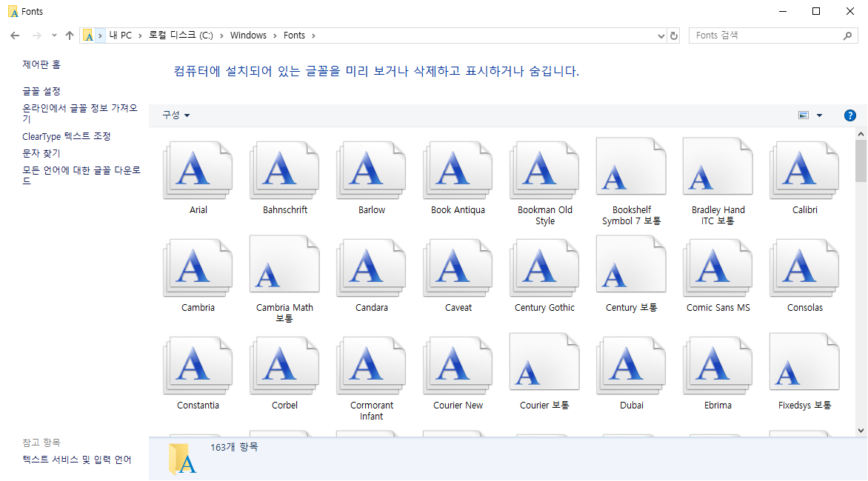This screenshot has width=868, height=481.
Task: Select the Fixedsys 보통 font icon
Action: coord(804,363)
